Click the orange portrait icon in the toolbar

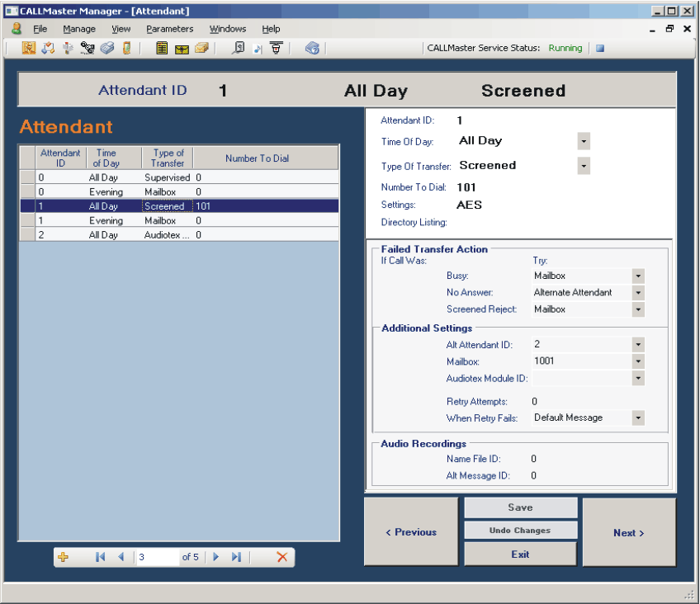29,48
